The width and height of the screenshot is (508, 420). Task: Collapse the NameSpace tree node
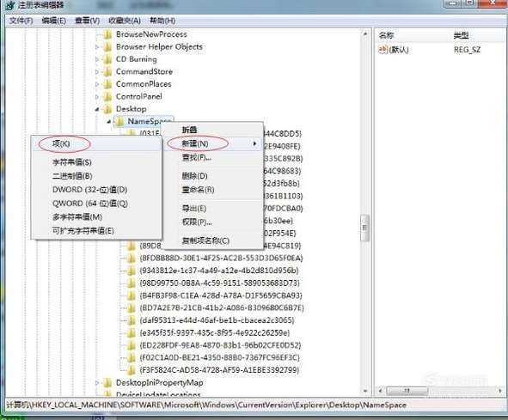point(109,122)
